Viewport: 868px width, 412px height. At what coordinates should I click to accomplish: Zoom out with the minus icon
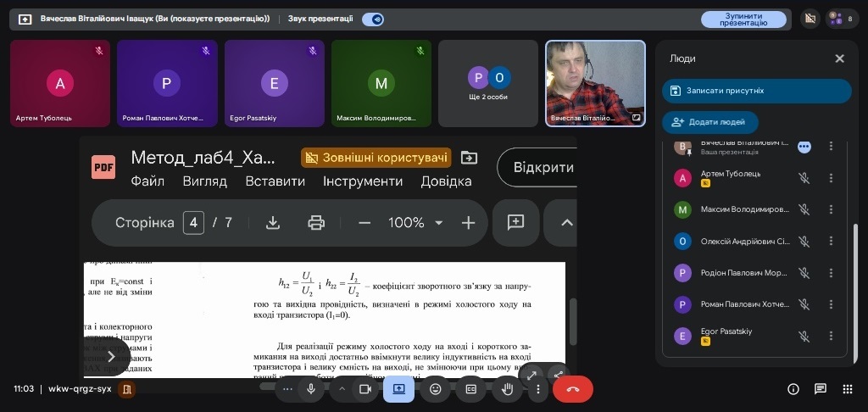pyautogui.click(x=364, y=223)
